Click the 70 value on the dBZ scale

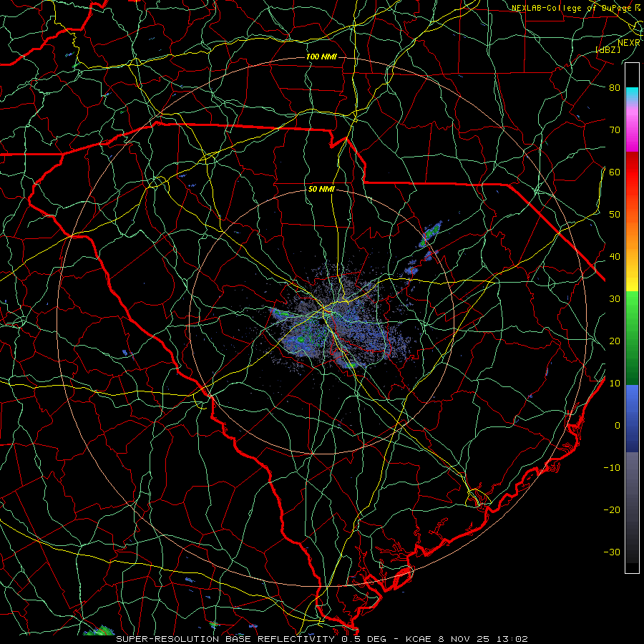615,130
